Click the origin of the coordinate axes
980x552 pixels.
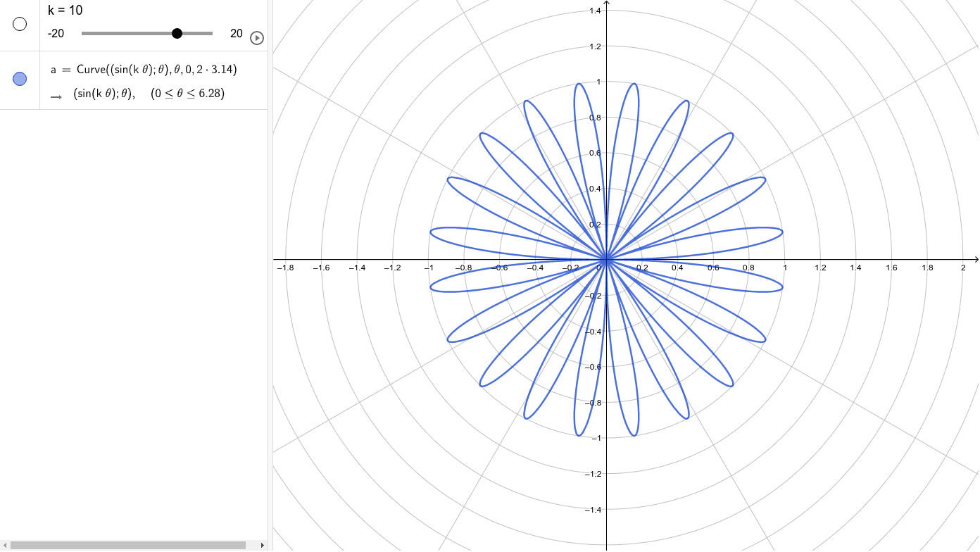[x=606, y=259]
